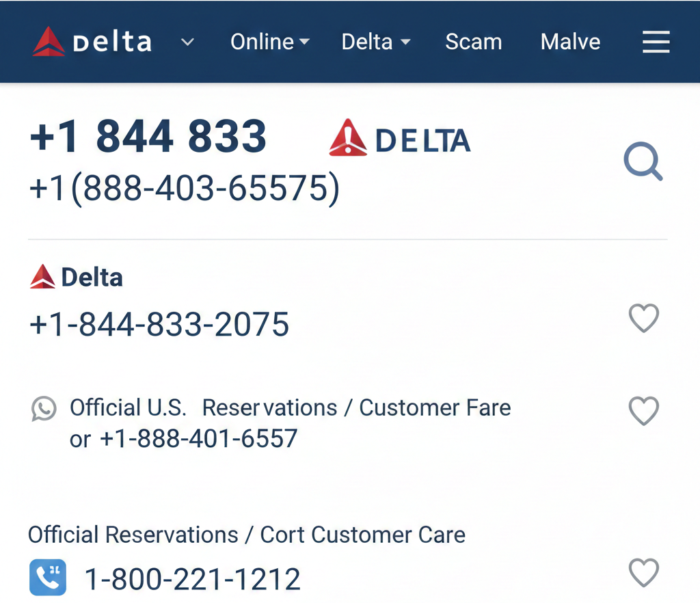Open the Scam menu item
This screenshot has height=603, width=700.
click(x=473, y=42)
